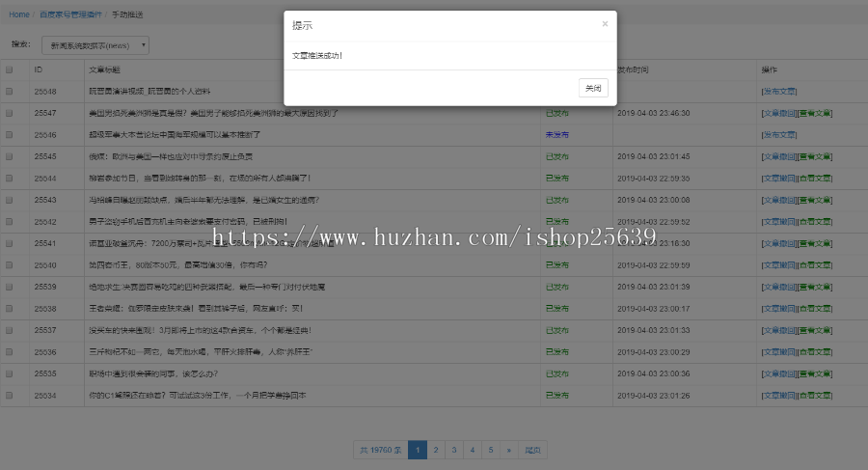The height and width of the screenshot is (470, 868).
Task: Click 查看文章 for article 25539
Action: (815, 287)
